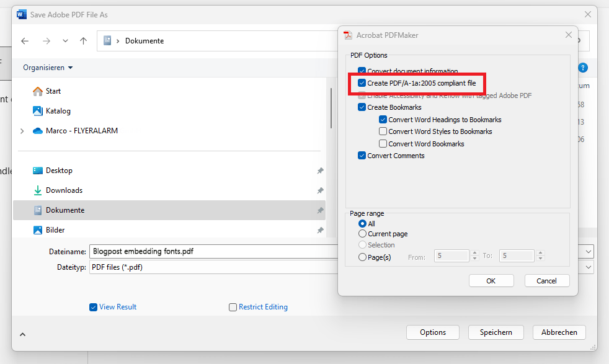Viewport: 609px width, 364px height.
Task: Open the Dateiname dropdown arrow
Action: [x=589, y=252]
